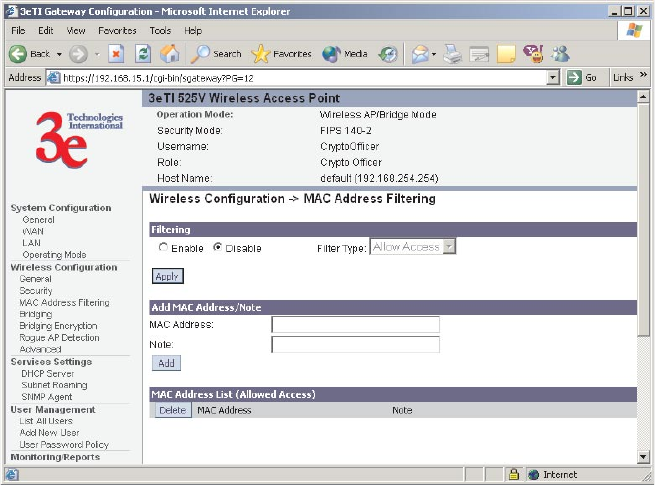Open the Forward button history dropdown arrow
This screenshot has height=485, width=655.
[x=97, y=54]
